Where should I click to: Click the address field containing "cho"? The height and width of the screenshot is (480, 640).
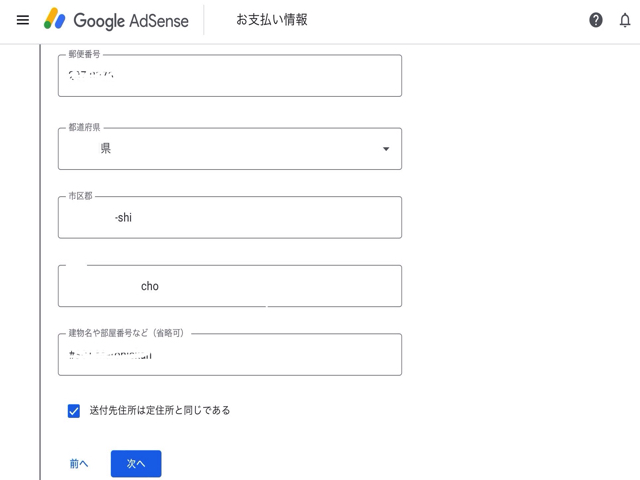[230, 287]
